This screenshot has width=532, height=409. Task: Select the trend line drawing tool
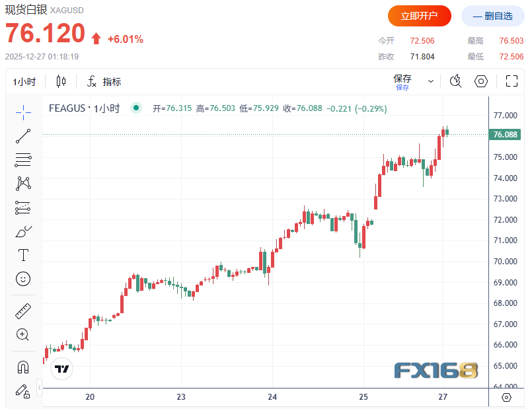pos(23,136)
